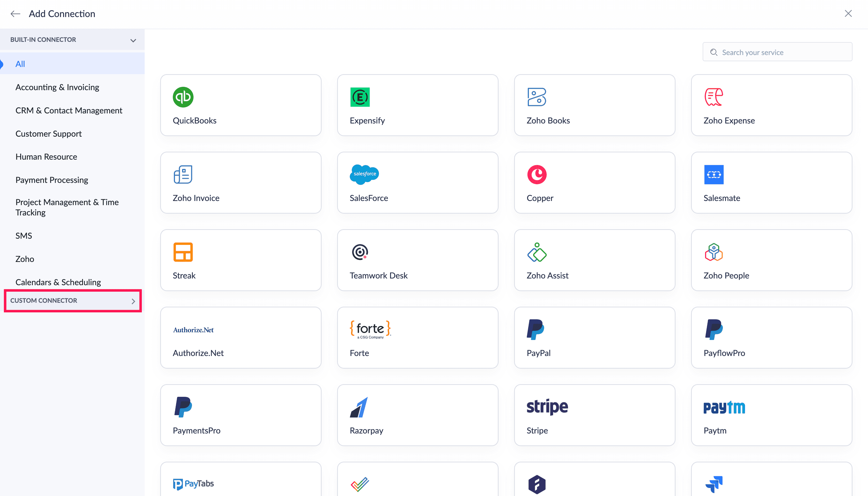
Task: Show Calendars & Scheduling connectors
Action: [x=58, y=282]
